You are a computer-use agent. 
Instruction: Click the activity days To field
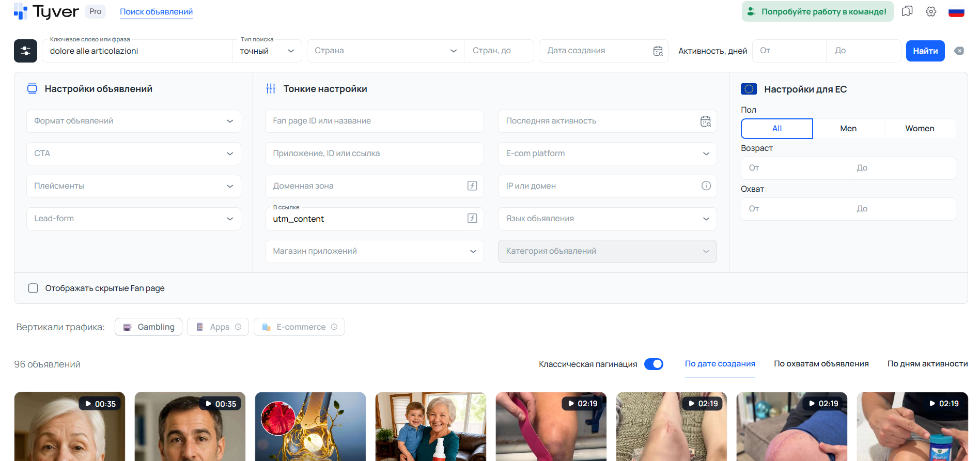864,51
